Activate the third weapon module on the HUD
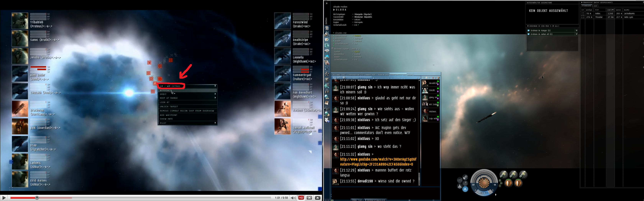The width and height of the screenshot is (644, 201). click(523, 175)
